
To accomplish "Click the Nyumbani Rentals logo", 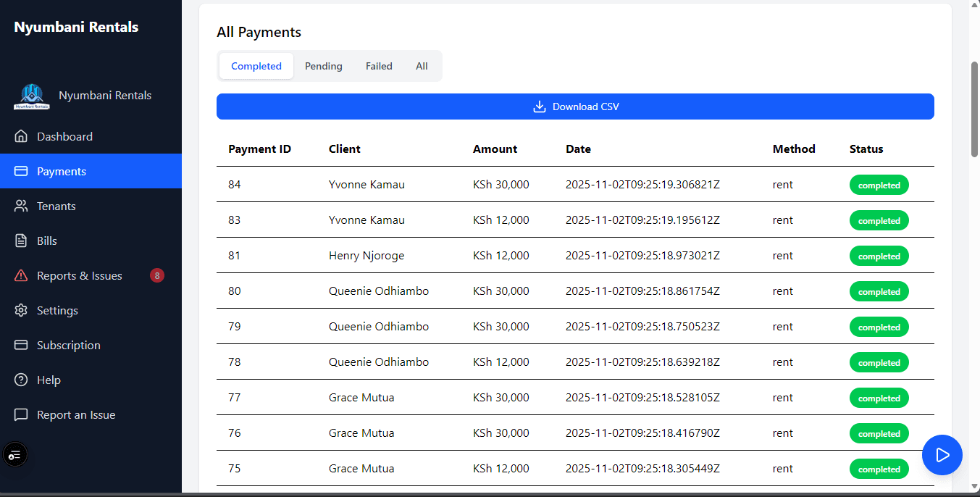I will (x=31, y=95).
